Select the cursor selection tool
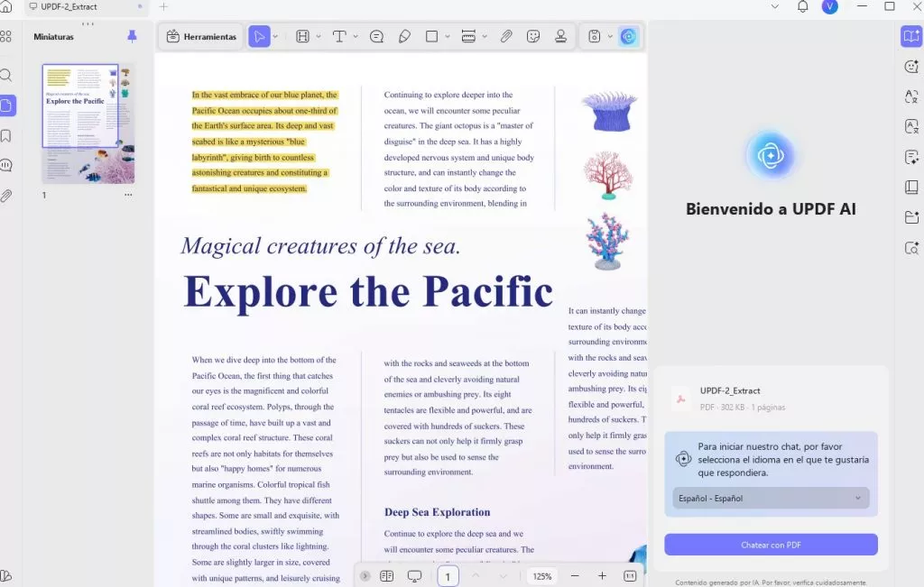This screenshot has height=587, width=924. point(259,36)
